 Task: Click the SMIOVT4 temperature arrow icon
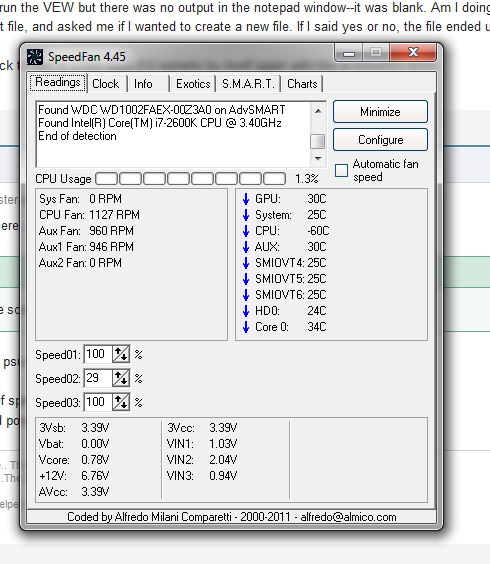(246, 263)
